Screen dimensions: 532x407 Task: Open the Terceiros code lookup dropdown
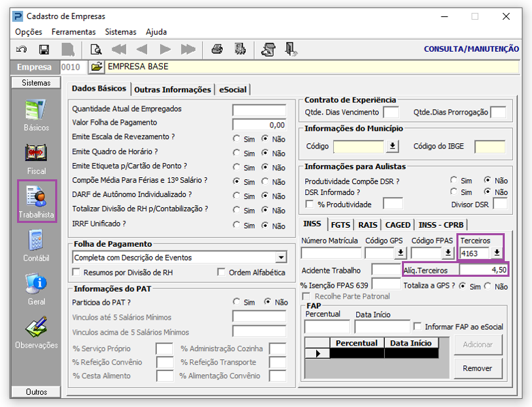click(497, 253)
